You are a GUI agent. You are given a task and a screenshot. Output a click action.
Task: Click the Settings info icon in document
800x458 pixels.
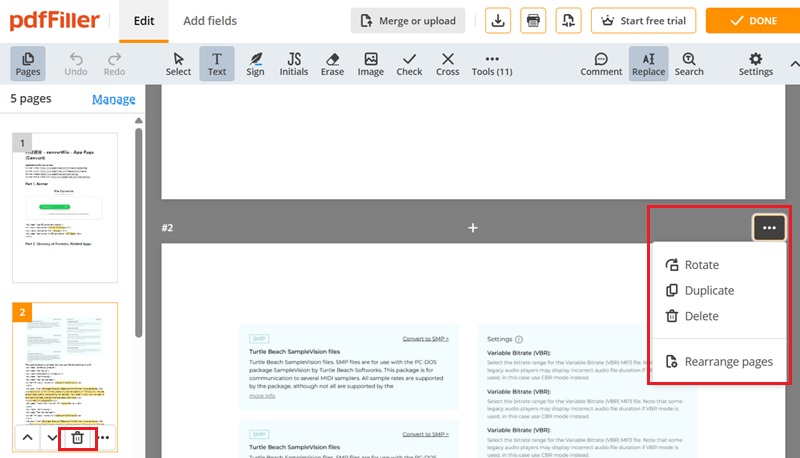(x=519, y=339)
